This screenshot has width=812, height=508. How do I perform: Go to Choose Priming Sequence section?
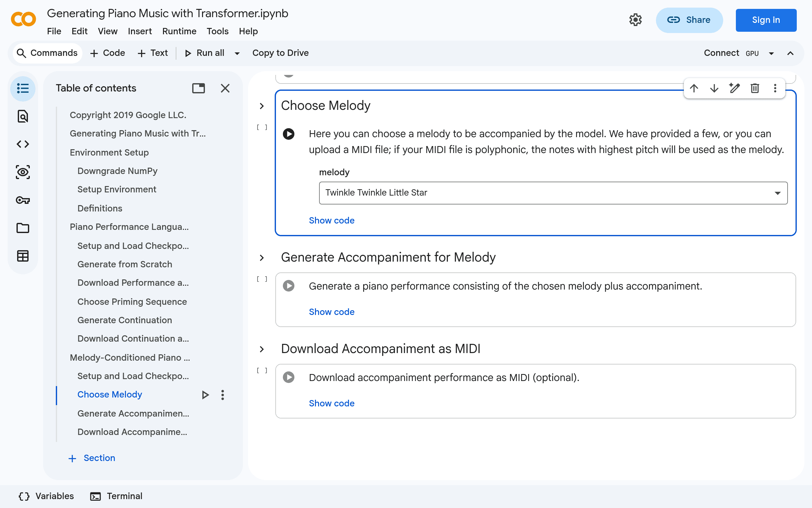(132, 302)
